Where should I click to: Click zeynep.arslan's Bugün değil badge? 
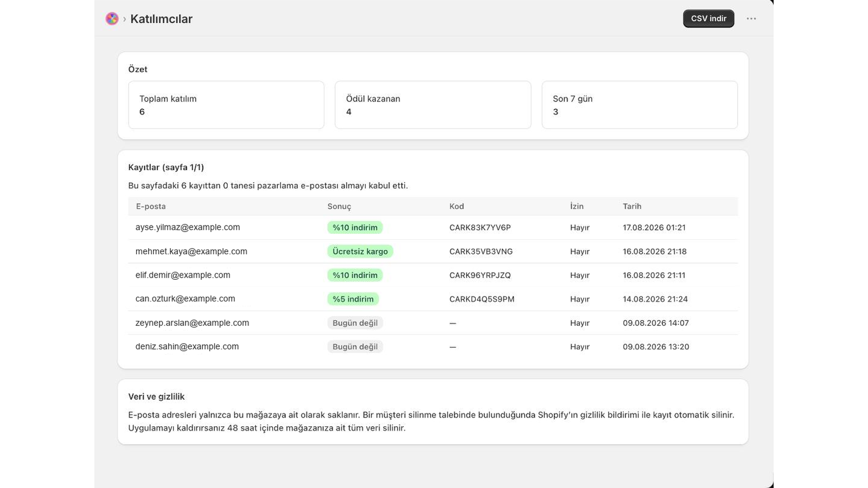pos(355,323)
